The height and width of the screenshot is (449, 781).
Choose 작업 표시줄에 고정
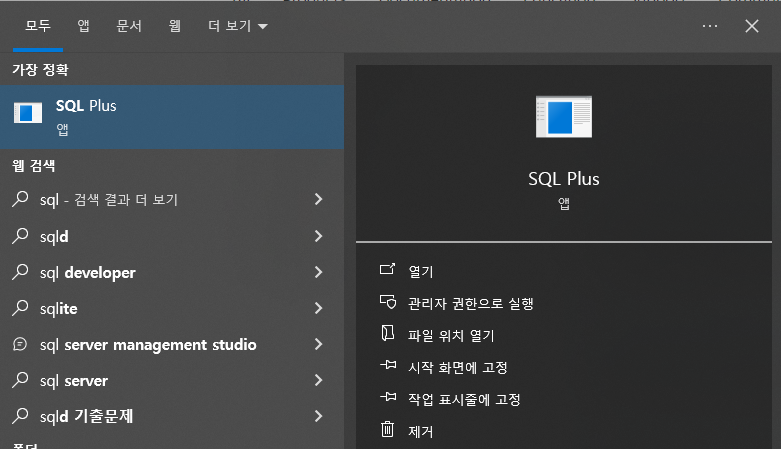464,400
